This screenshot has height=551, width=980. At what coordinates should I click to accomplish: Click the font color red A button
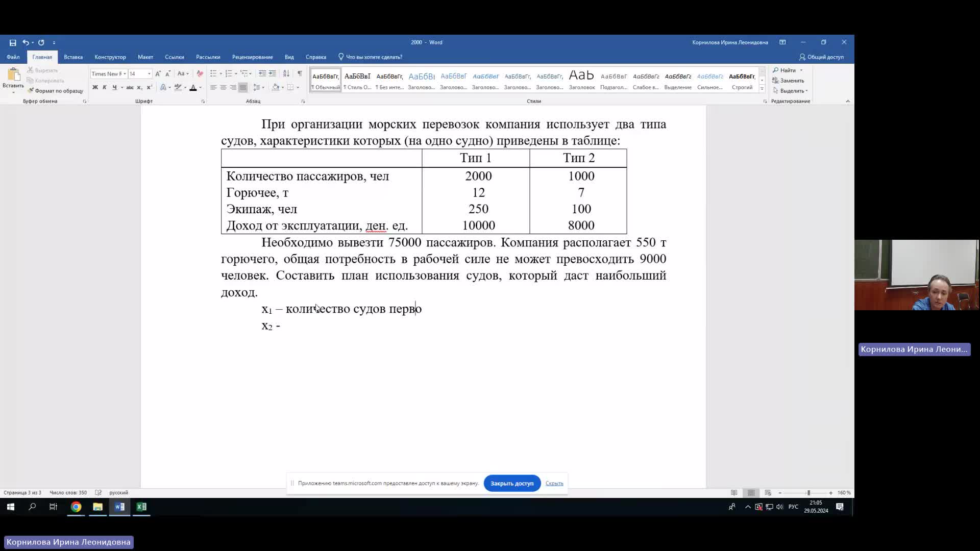click(193, 87)
